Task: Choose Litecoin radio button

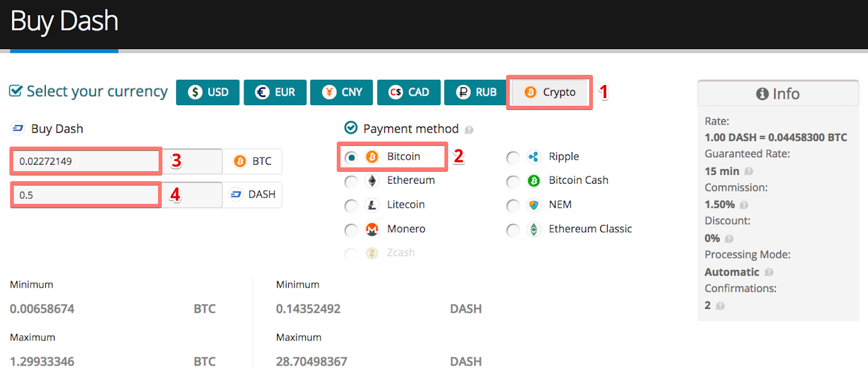Action: tap(351, 205)
